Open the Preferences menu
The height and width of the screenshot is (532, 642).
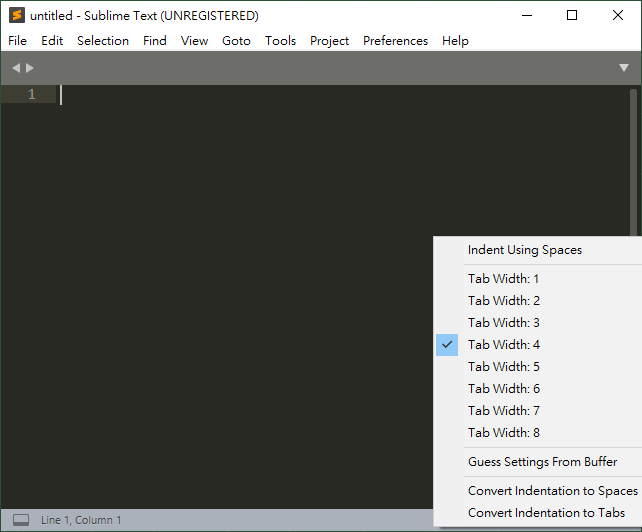(x=396, y=41)
